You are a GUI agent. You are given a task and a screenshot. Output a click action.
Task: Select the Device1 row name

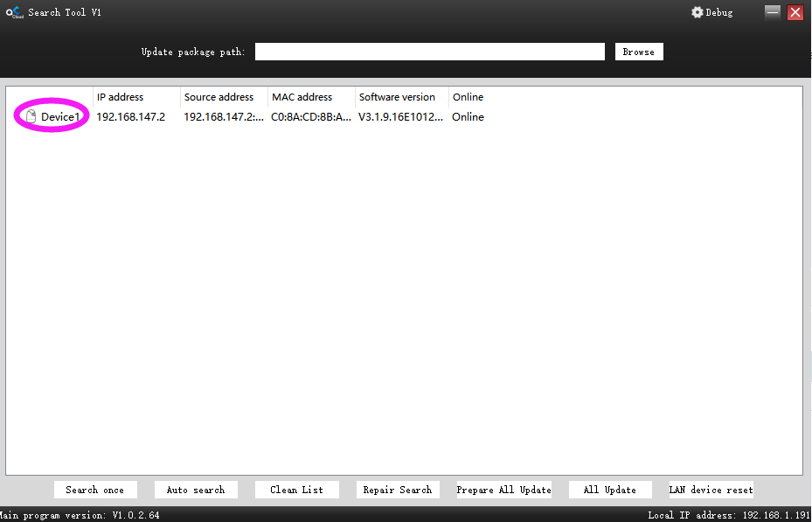tap(60, 117)
